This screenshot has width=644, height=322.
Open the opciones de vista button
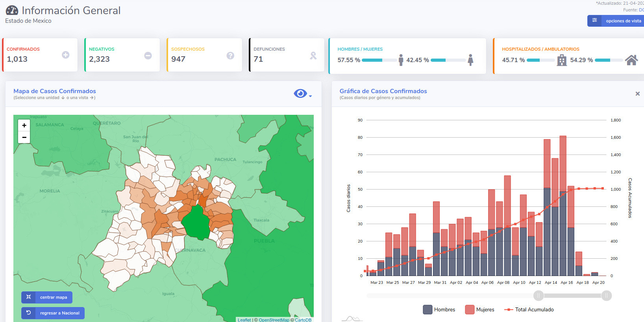pos(616,21)
